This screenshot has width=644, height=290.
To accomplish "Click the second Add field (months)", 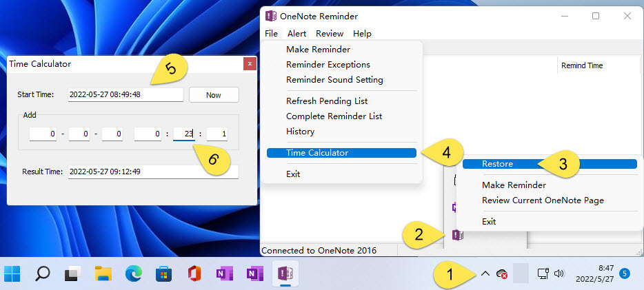I will pyautogui.click(x=79, y=134).
